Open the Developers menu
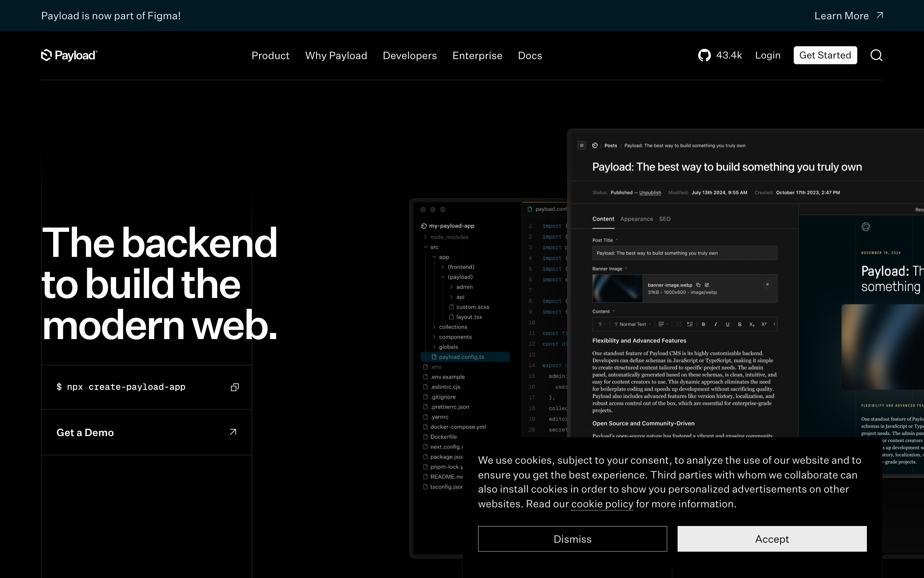924x578 pixels. point(410,56)
